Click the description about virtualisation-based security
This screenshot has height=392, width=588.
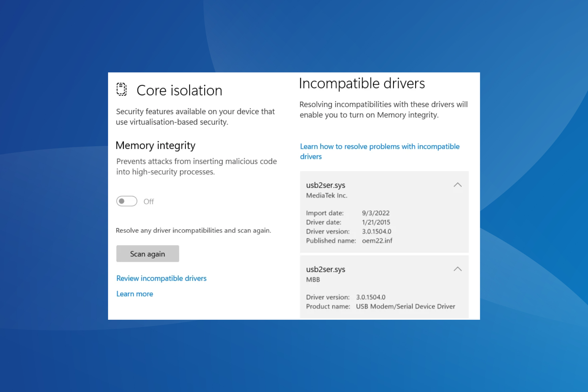pyautogui.click(x=195, y=117)
